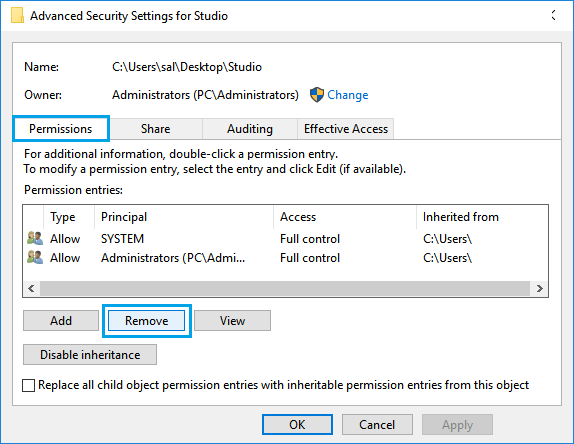Click the UAC shield icon beside Change
The image size is (574, 444).
click(x=317, y=95)
